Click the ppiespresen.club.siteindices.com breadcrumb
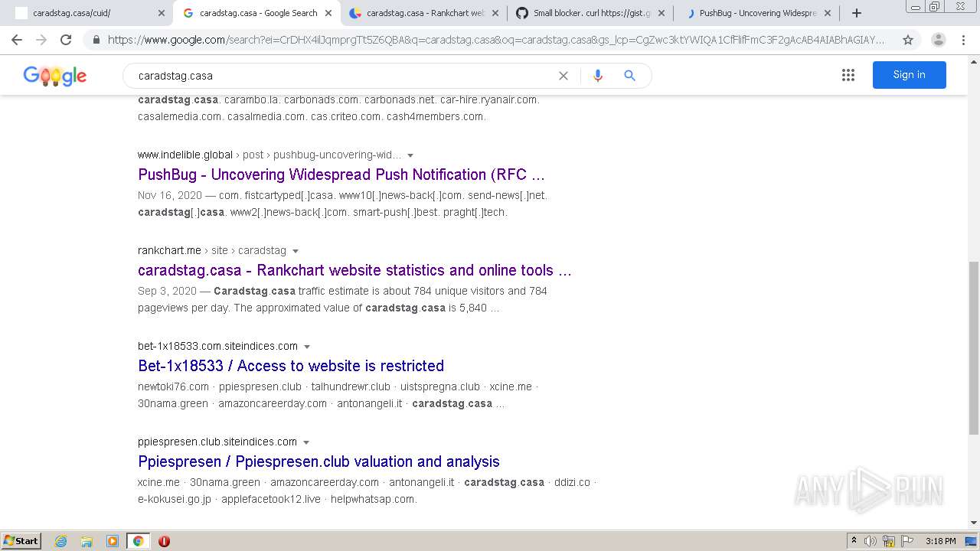This screenshot has height=551, width=980. point(217,442)
